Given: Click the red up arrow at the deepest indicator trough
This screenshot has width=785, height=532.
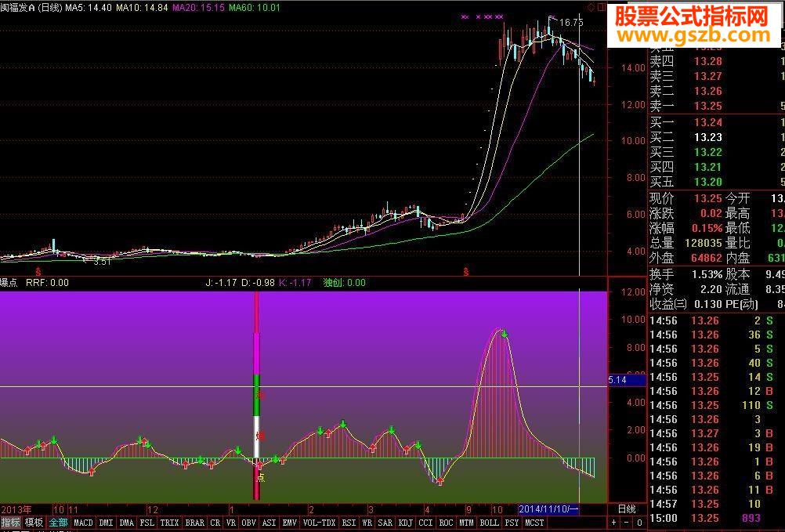Looking at the screenshot, I should click(x=440, y=481).
